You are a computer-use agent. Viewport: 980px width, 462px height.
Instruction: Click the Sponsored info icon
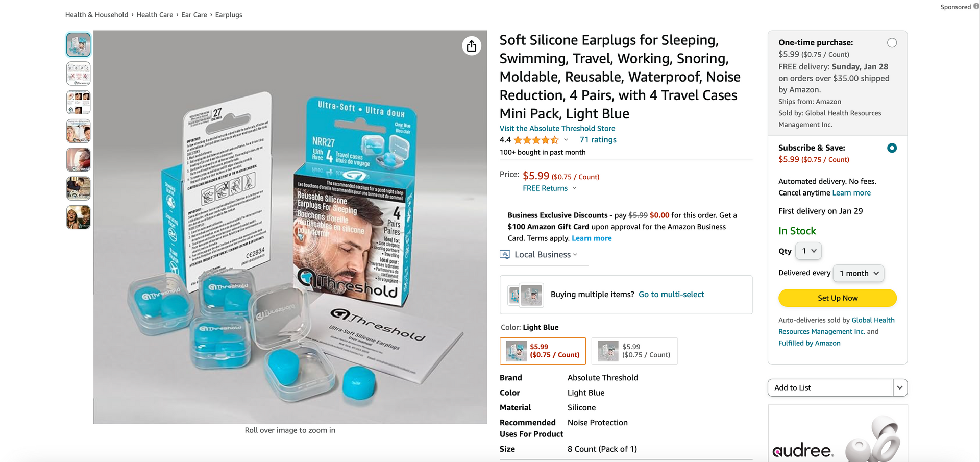[x=976, y=7]
